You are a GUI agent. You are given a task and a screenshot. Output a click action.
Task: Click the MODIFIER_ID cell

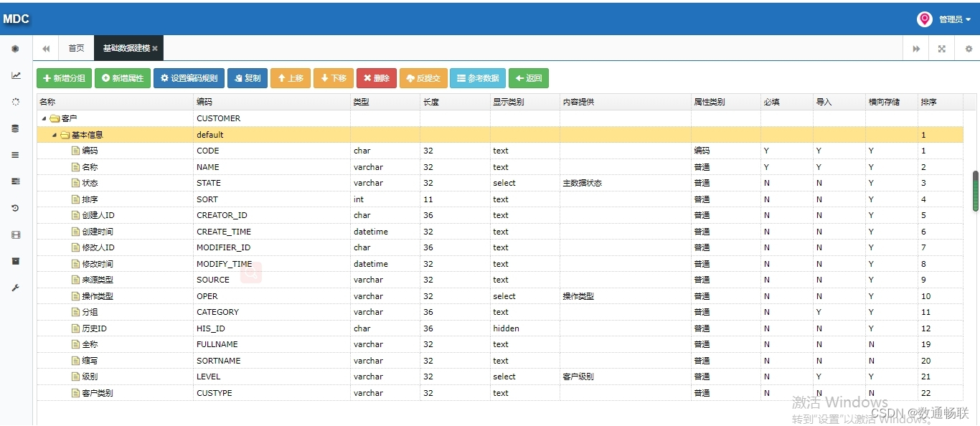point(272,247)
